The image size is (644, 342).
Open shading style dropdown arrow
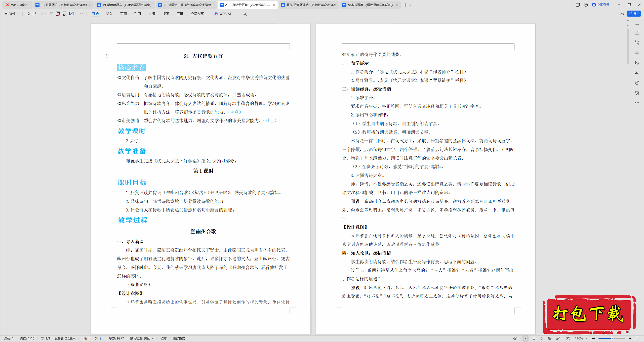[75, 14]
